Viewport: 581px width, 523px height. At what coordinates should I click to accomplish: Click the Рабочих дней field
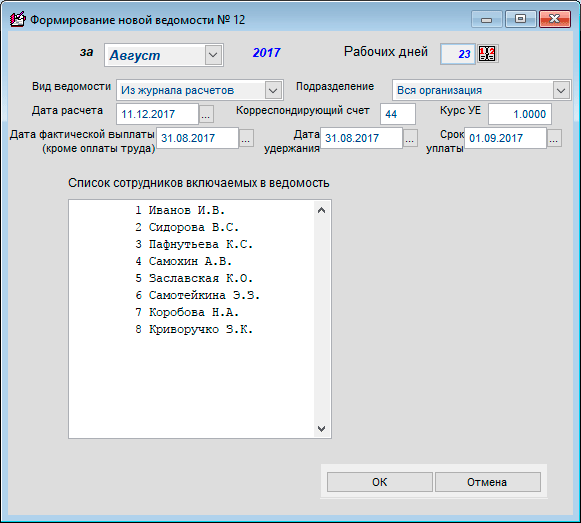click(x=458, y=54)
